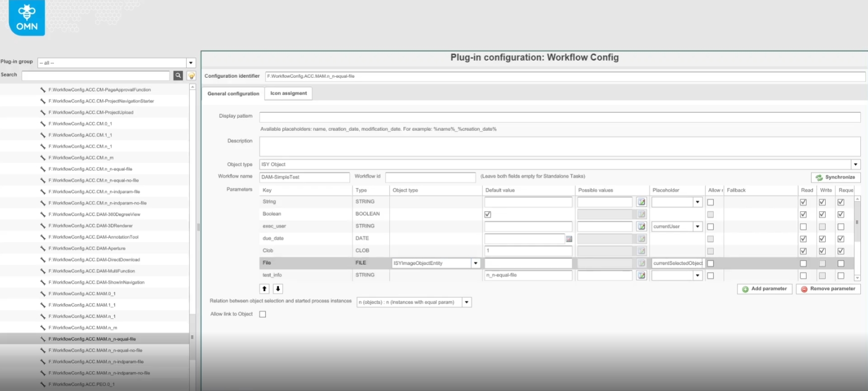The image size is (868, 391).
Task: Click the Synchronize button
Action: (x=835, y=177)
